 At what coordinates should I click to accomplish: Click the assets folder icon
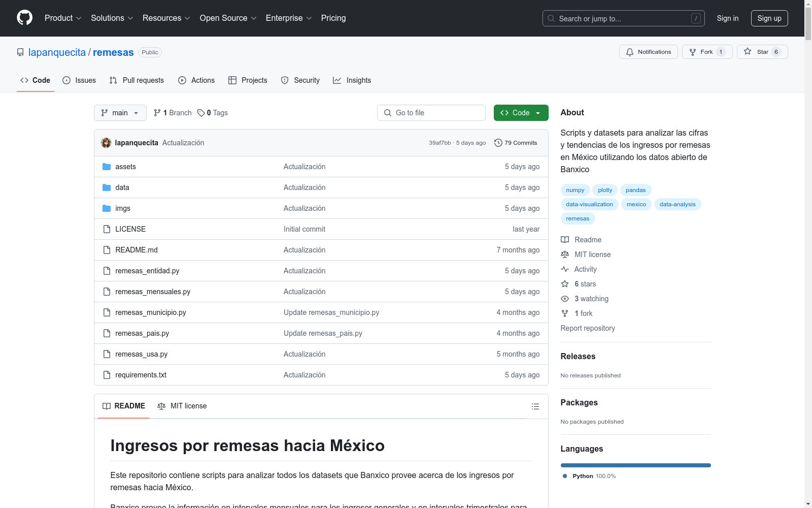pyautogui.click(x=107, y=167)
